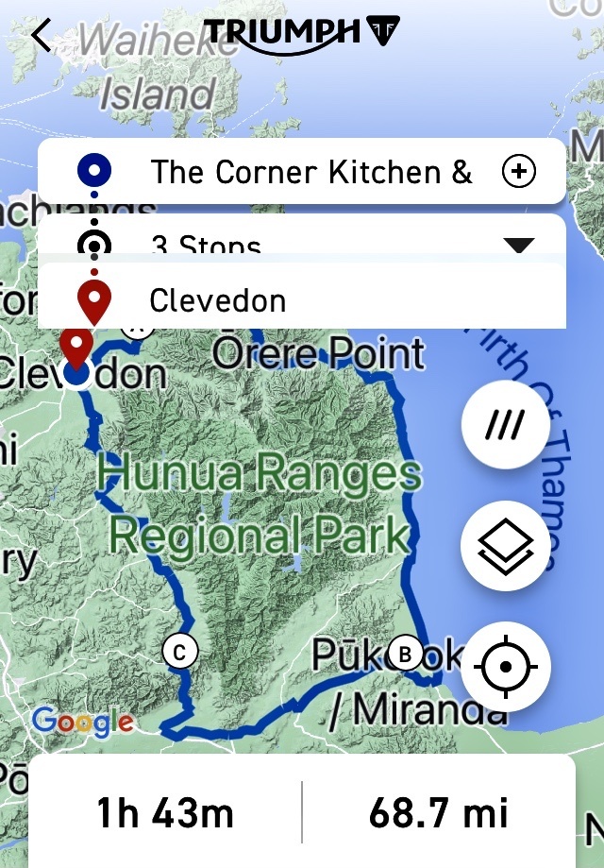This screenshot has width=604, height=868.
Task: Recenter map with the crosshair location button
Action: 506,667
